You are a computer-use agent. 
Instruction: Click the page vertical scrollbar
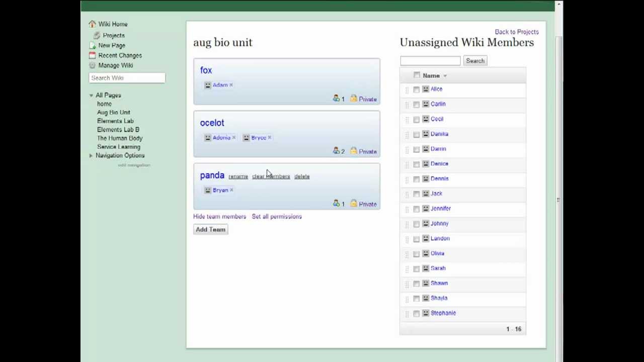coord(558,200)
